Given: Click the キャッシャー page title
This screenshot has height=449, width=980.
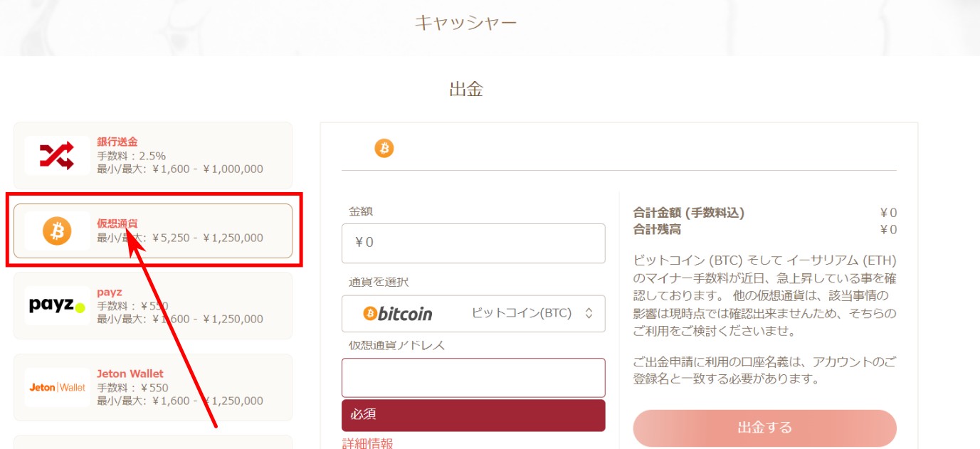Looking at the screenshot, I should 466,23.
